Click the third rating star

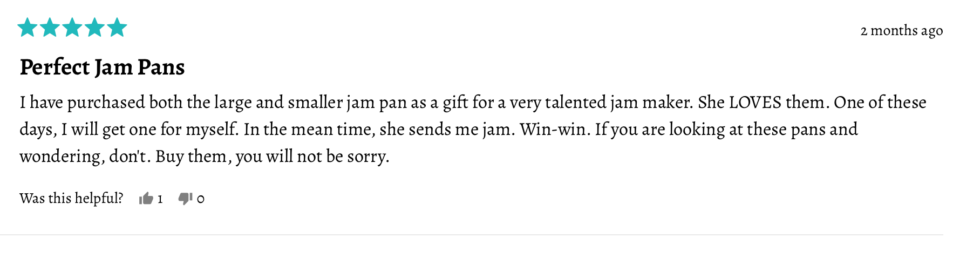tap(72, 28)
